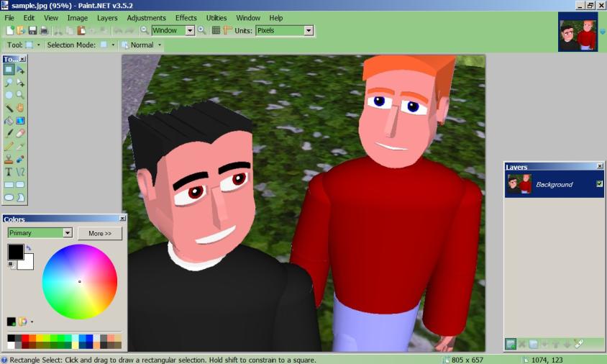Open the Primary color selector dropdown
This screenshot has height=364, width=607.
[x=40, y=233]
